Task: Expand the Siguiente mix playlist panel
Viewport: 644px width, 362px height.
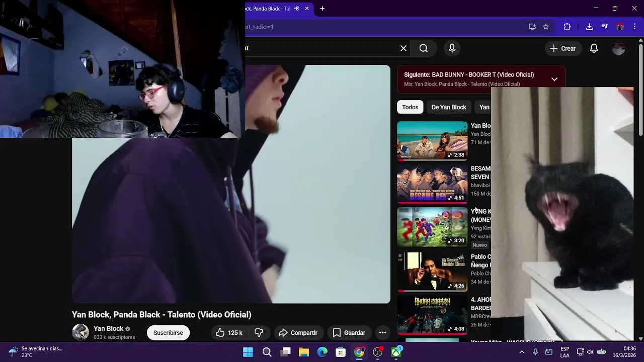Action: tap(554, 79)
